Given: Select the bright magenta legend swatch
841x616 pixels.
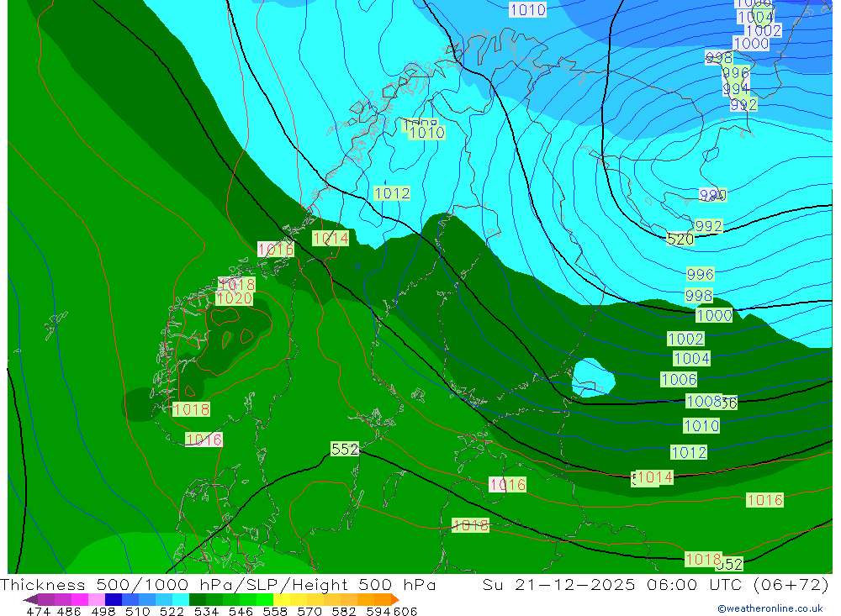Looking at the screenshot, I should (x=79, y=599).
